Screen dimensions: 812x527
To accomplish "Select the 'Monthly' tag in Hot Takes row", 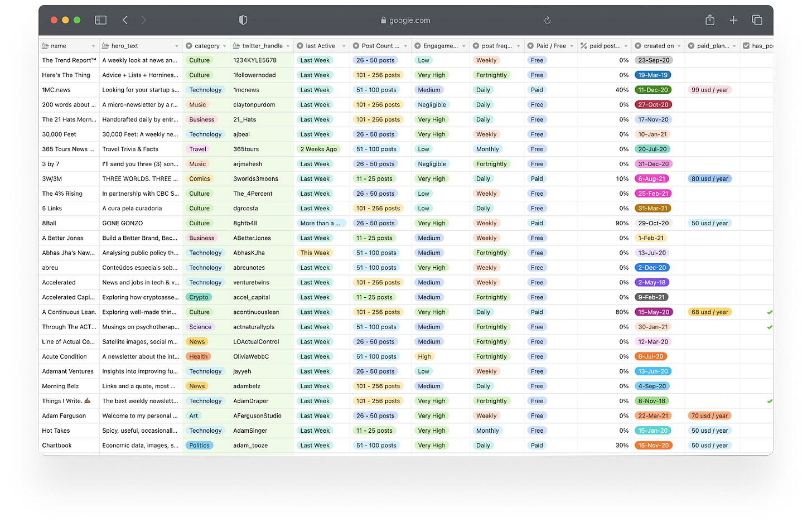I will pos(487,431).
